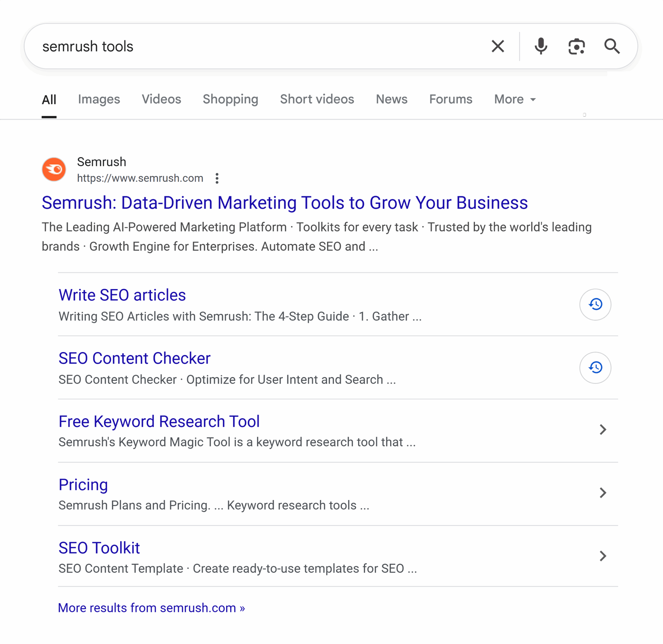Click the magnifying glass search button
The width and height of the screenshot is (663, 644).
click(x=612, y=46)
